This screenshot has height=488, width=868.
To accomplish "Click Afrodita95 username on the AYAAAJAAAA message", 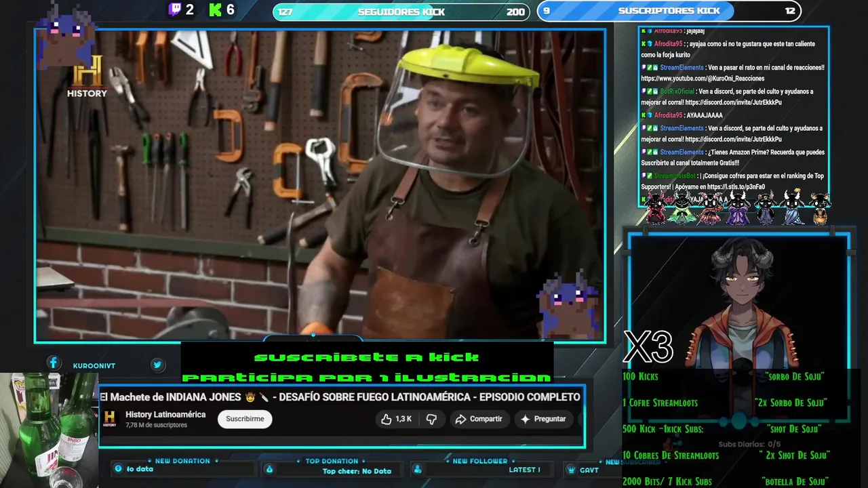I will pyautogui.click(x=668, y=115).
